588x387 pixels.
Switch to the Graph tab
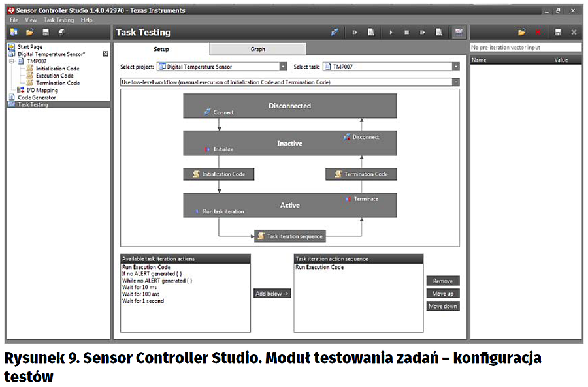coord(257,50)
